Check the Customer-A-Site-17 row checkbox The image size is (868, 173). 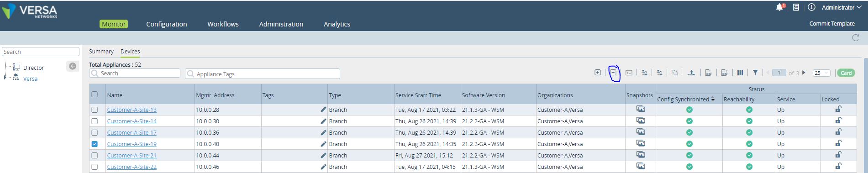click(x=95, y=132)
